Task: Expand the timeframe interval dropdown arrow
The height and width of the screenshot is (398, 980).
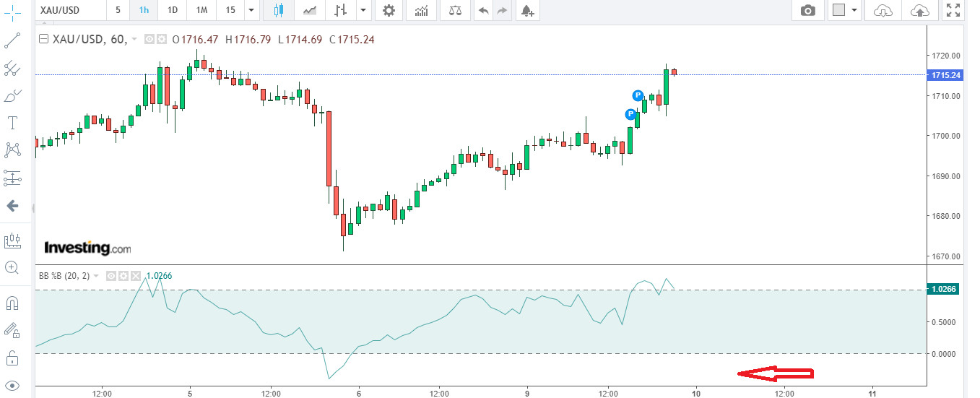Action: click(x=251, y=10)
